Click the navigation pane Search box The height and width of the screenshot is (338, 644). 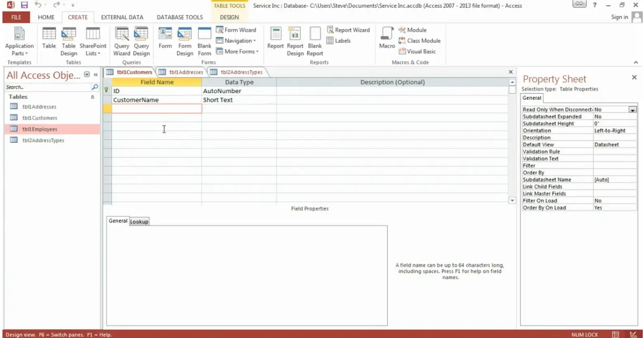(48, 87)
